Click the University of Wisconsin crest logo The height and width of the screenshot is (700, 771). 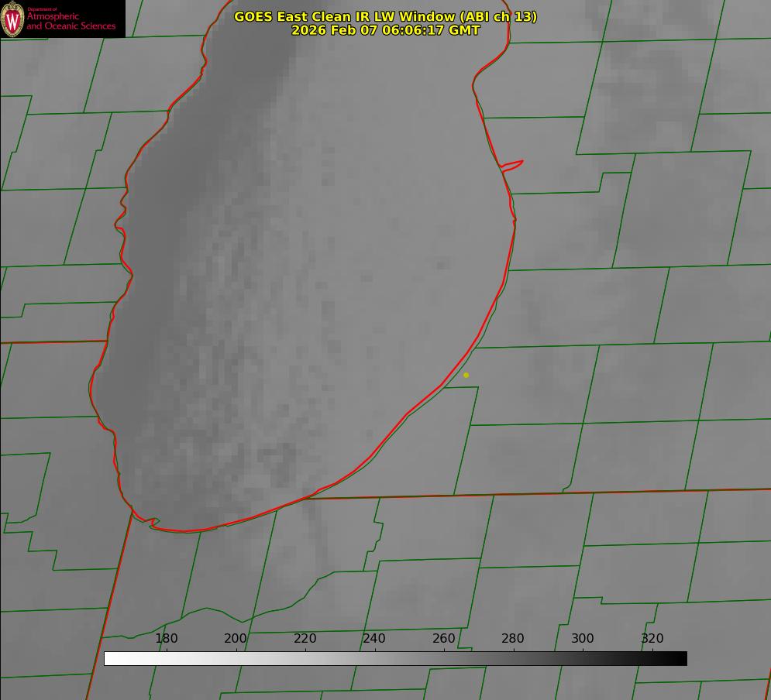[12, 19]
